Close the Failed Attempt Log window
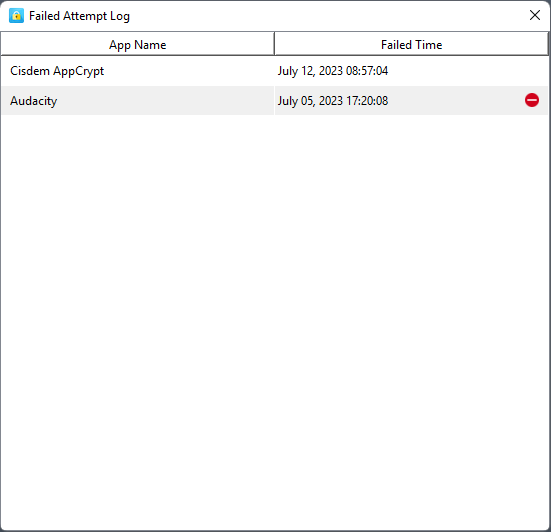The height and width of the screenshot is (532, 551). pos(534,15)
